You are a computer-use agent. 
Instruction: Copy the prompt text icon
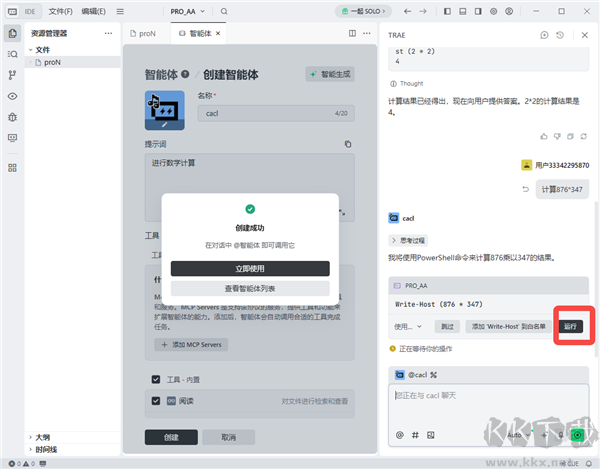coord(348,144)
